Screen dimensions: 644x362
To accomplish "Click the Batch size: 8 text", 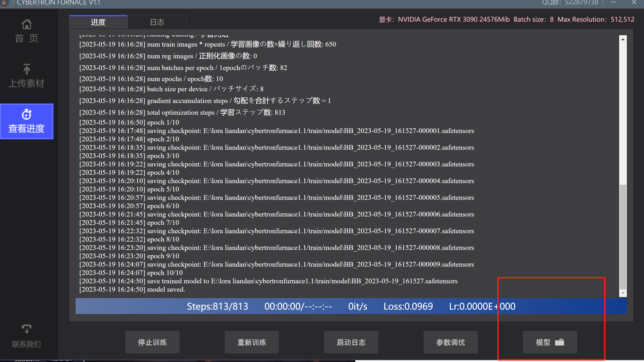I will tap(534, 19).
